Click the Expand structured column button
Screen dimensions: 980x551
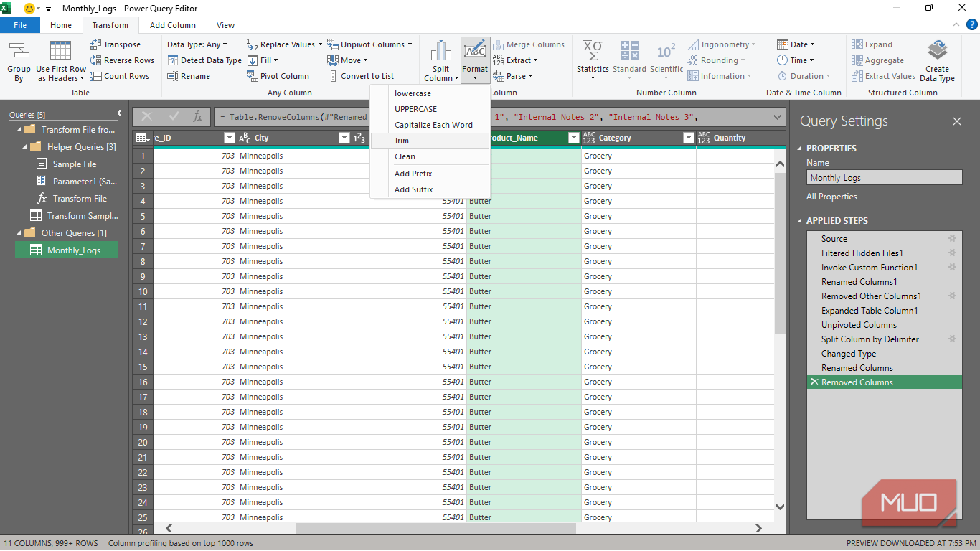coord(872,44)
